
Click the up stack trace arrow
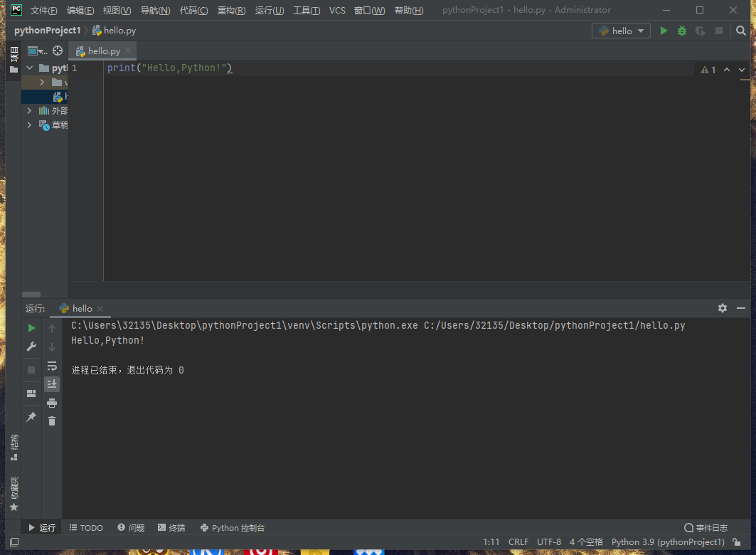tap(52, 328)
